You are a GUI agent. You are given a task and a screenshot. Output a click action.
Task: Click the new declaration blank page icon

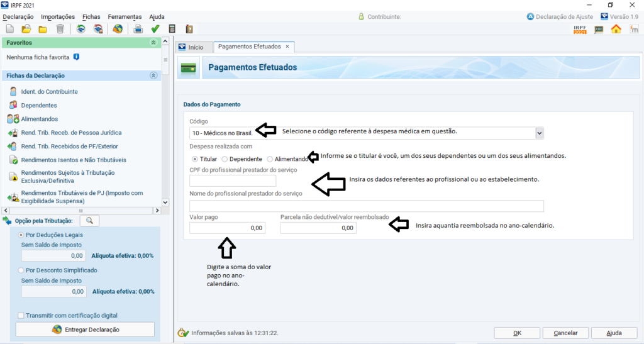coord(10,29)
